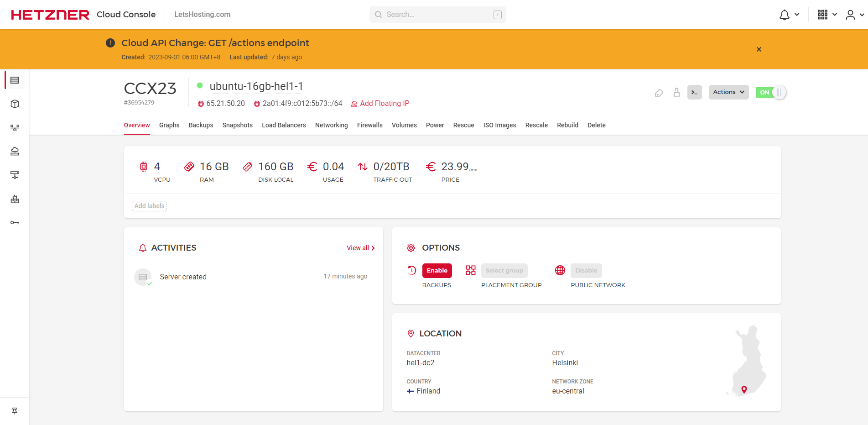Expand the Actions dropdown

click(x=728, y=92)
